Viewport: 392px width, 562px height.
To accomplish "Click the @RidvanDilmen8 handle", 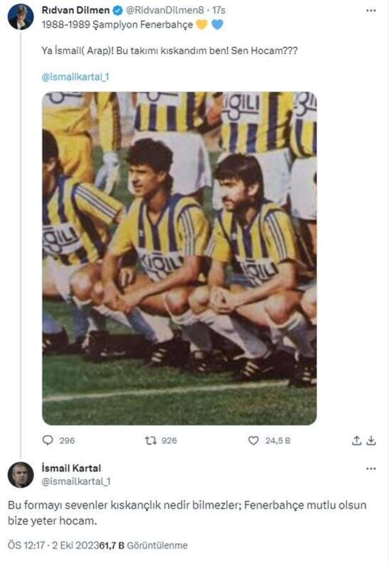I will coord(165,10).
